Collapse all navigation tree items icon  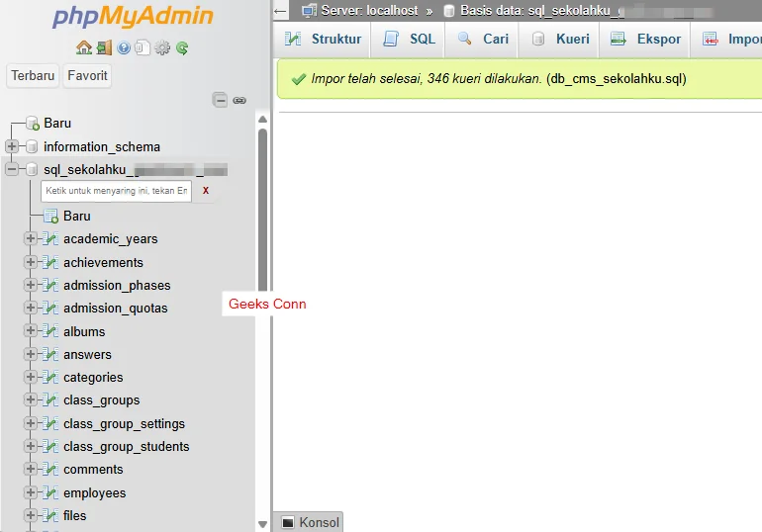[220, 100]
